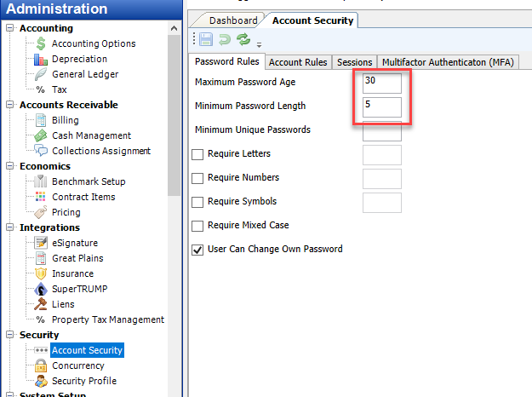Enable the Require Letters checkbox
Viewport: 532px width, 397px height.
(x=197, y=154)
